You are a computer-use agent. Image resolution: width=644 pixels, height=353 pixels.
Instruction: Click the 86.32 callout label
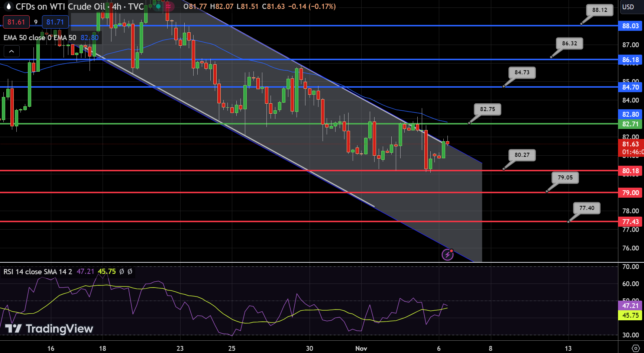point(569,43)
